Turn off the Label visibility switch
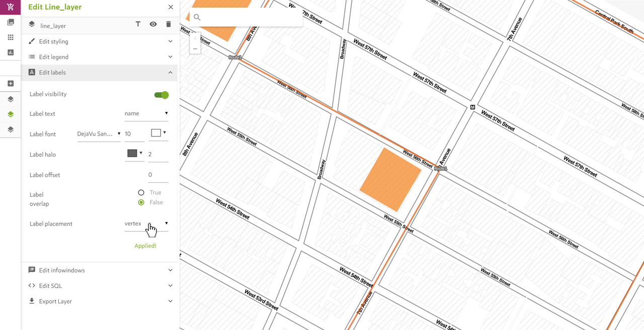The height and width of the screenshot is (330, 644). (162, 95)
